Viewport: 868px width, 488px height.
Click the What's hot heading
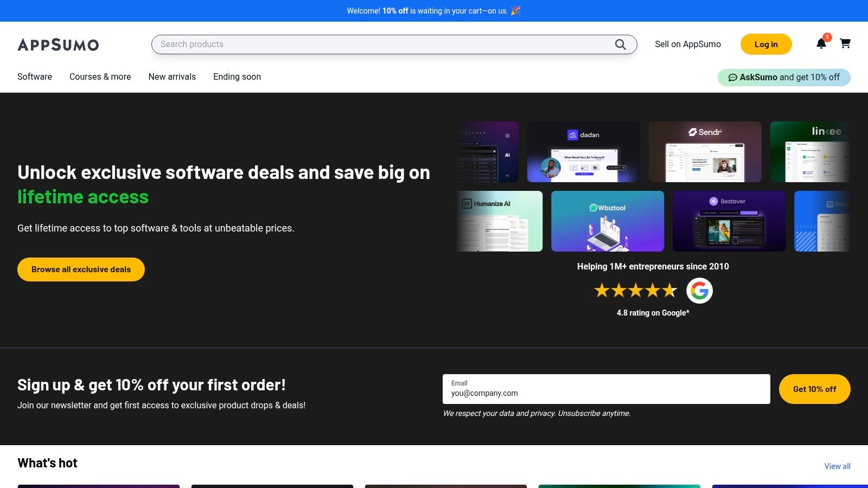pyautogui.click(x=48, y=463)
